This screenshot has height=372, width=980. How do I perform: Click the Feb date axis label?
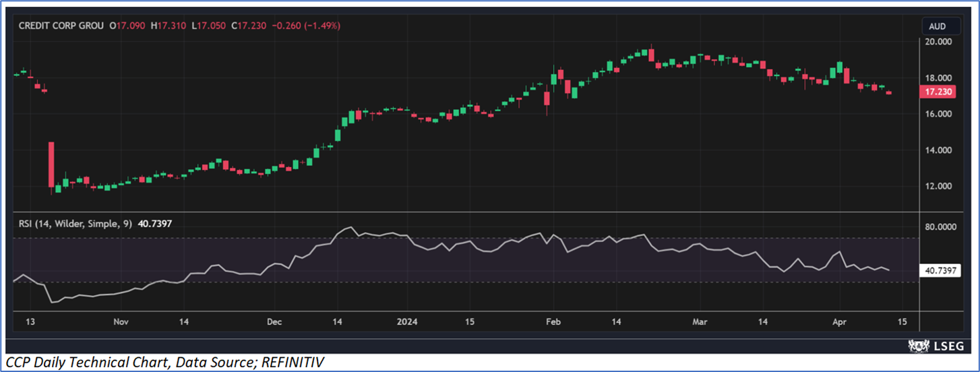pos(553,321)
